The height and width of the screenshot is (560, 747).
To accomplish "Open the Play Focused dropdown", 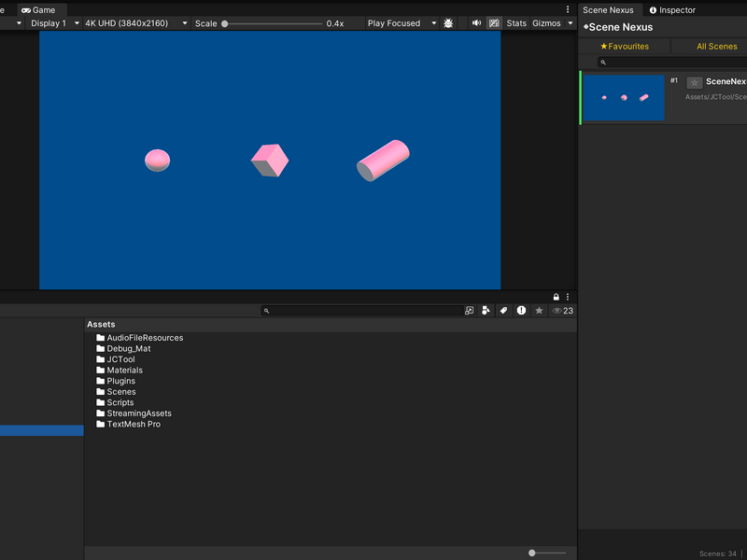I will tap(402, 22).
